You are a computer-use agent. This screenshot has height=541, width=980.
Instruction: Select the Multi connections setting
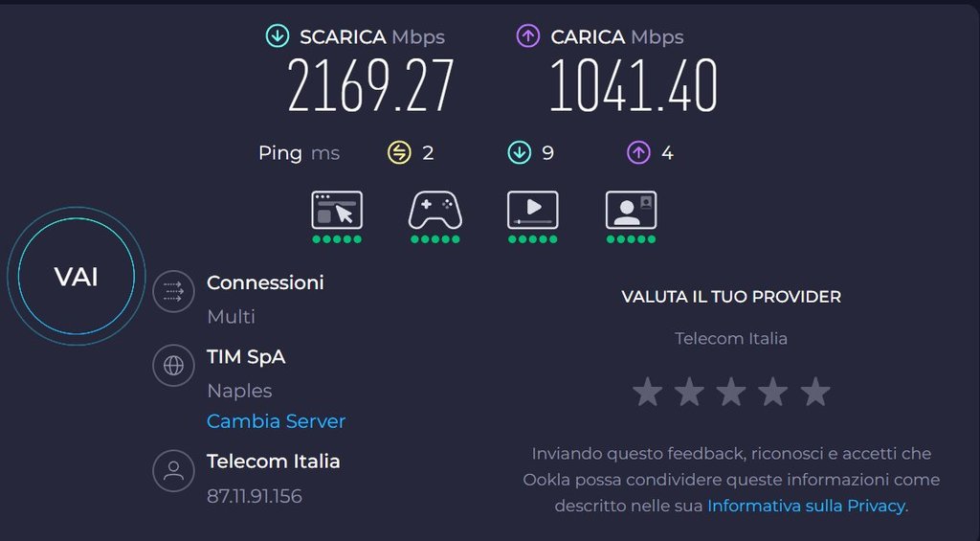[x=231, y=316]
